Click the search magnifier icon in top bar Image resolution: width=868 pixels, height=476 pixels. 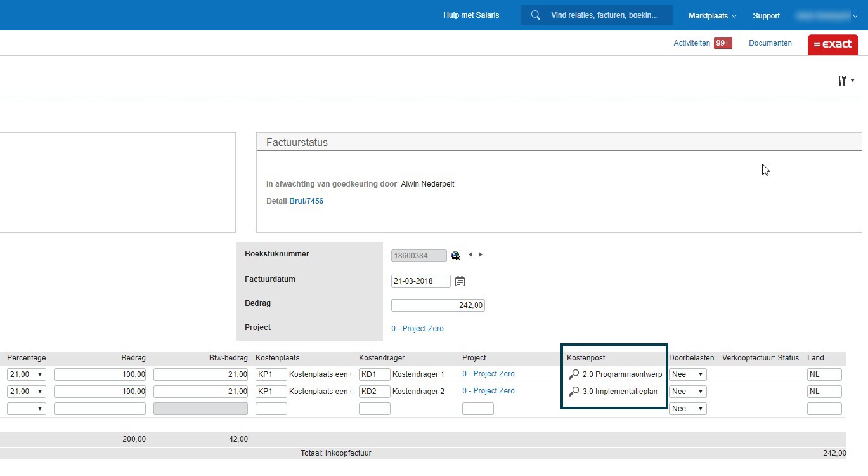click(x=536, y=15)
